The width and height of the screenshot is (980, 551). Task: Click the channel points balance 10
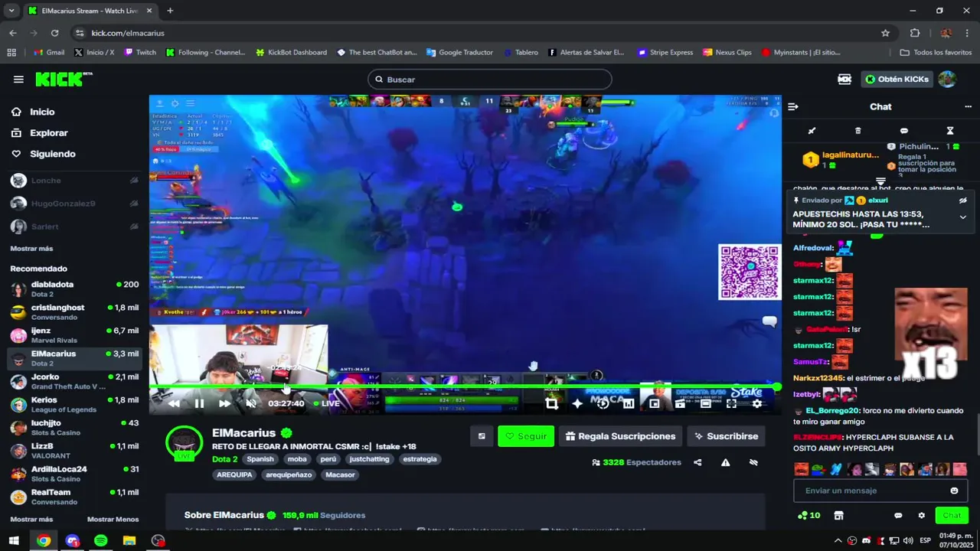pyautogui.click(x=808, y=515)
